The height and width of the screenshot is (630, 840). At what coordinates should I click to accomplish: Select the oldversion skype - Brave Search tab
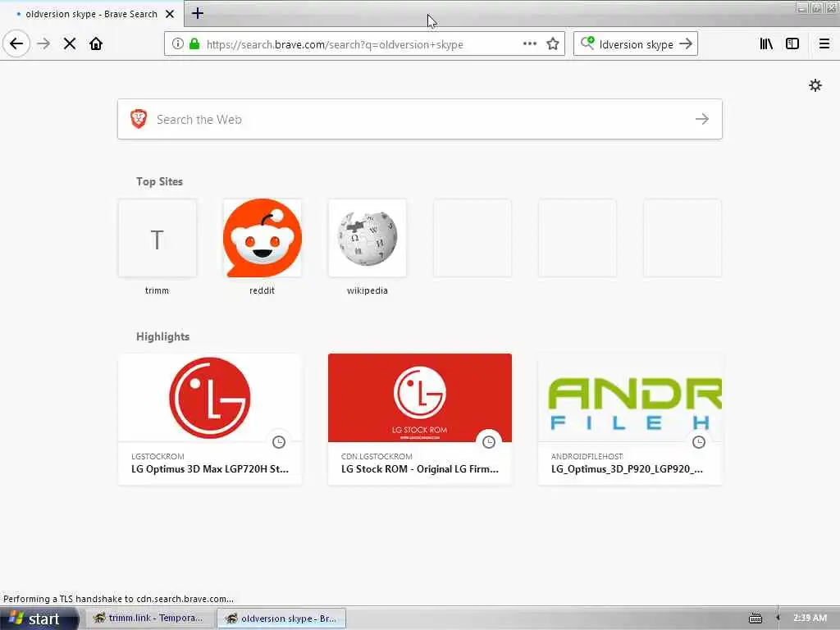(x=91, y=14)
